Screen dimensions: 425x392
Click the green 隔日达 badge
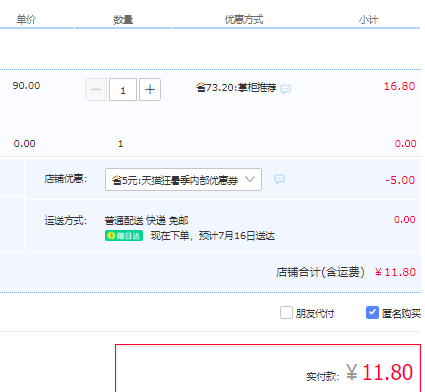(124, 236)
